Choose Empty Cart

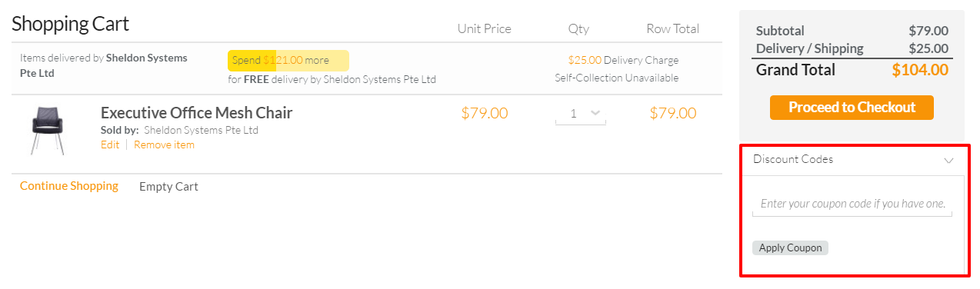tap(168, 186)
